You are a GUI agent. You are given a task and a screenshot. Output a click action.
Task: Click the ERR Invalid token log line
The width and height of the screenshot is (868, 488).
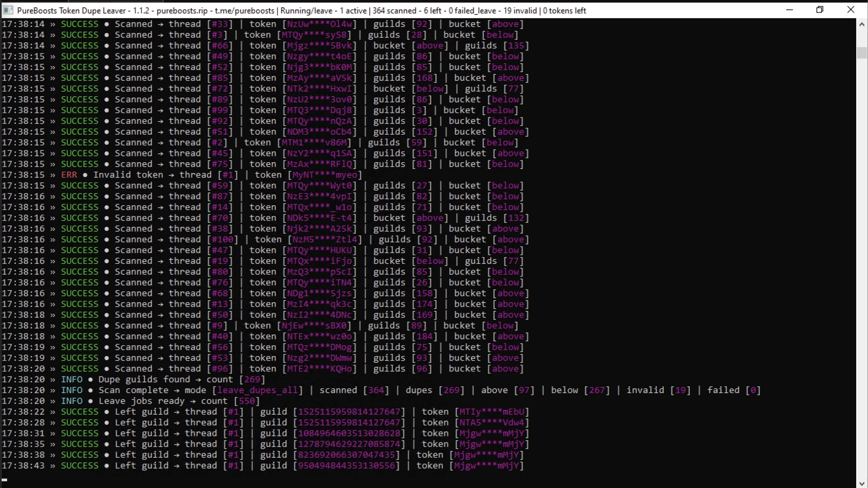click(x=182, y=175)
